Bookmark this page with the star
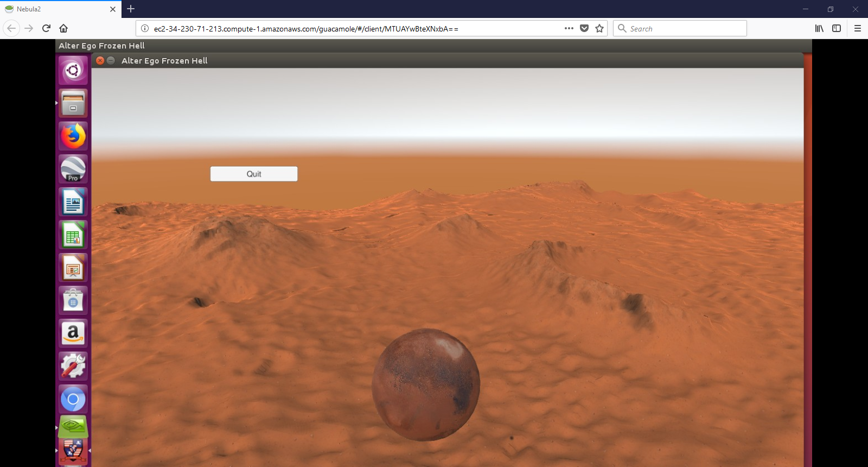 (599, 28)
